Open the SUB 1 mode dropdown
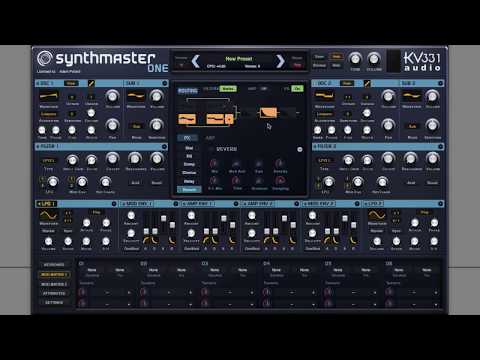The height and width of the screenshot is (360, 480). tap(137, 126)
